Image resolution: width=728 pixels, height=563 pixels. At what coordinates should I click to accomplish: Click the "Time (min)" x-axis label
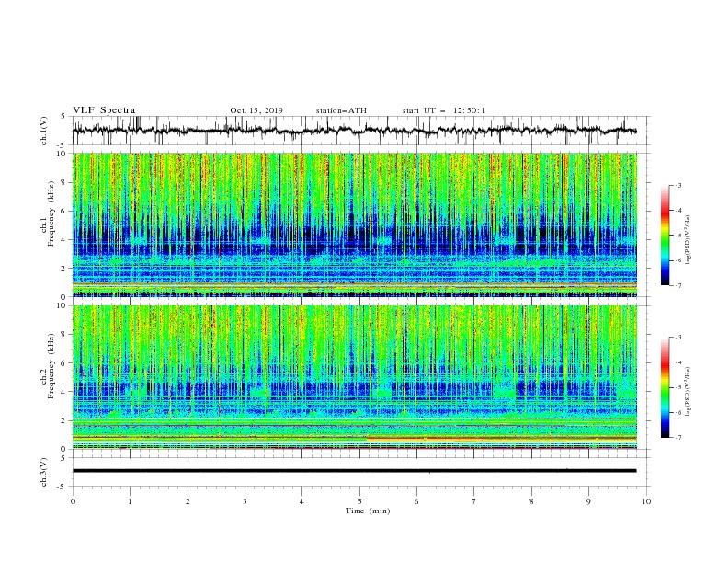(x=368, y=511)
